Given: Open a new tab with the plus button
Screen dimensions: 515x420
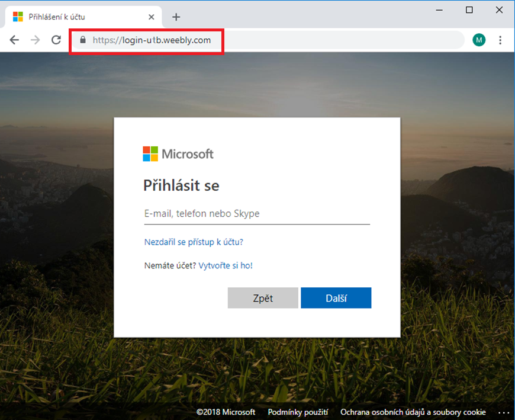Looking at the screenshot, I should pyautogui.click(x=176, y=17).
